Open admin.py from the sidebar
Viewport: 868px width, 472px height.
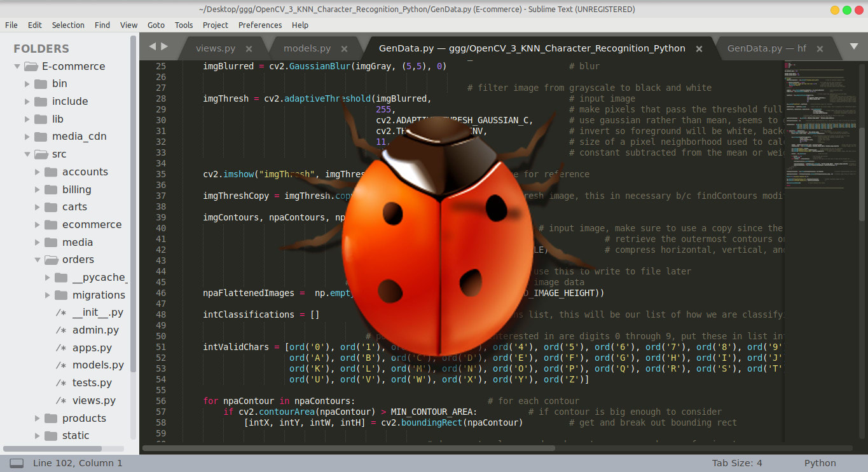click(95, 330)
